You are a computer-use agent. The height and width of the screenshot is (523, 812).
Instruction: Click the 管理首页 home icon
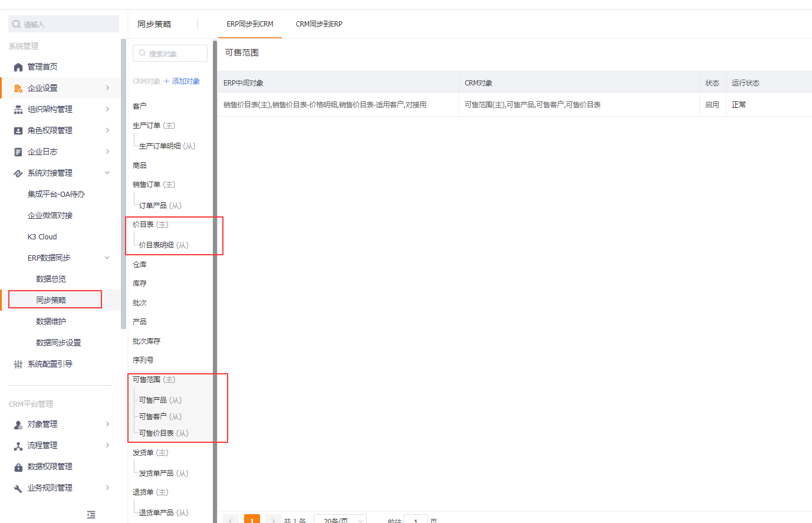tap(18, 67)
